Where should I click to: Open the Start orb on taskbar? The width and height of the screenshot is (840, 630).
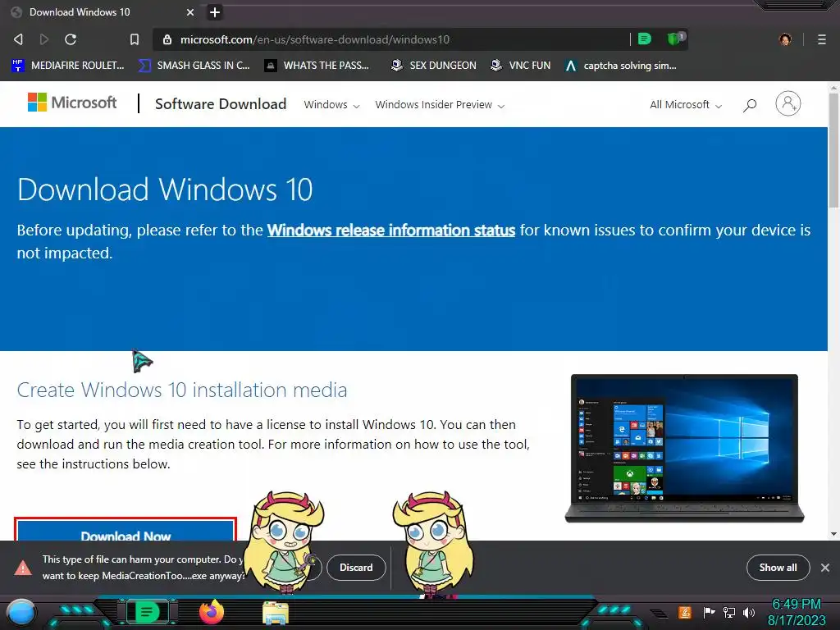pos(21,613)
